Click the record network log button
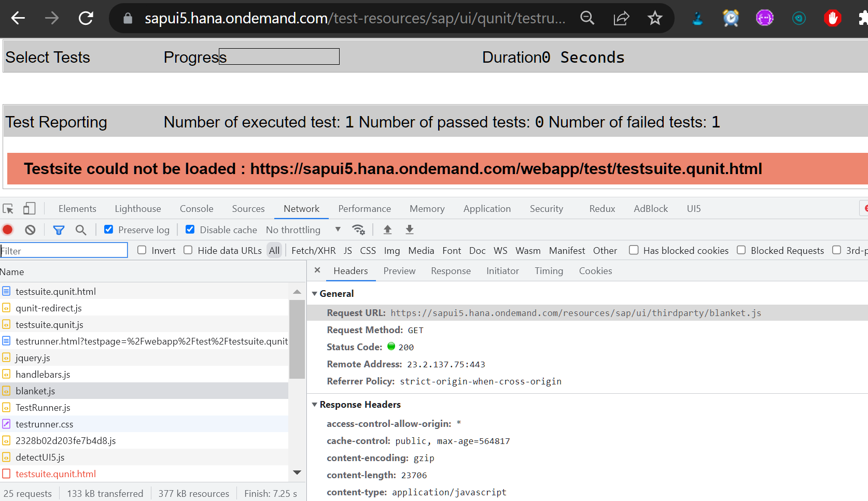 (8, 230)
